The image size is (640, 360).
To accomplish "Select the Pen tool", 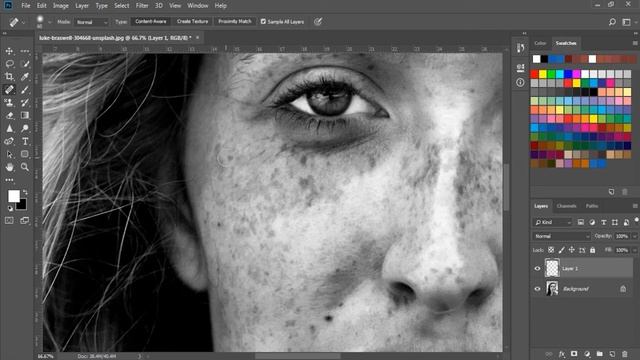I will click(9, 141).
